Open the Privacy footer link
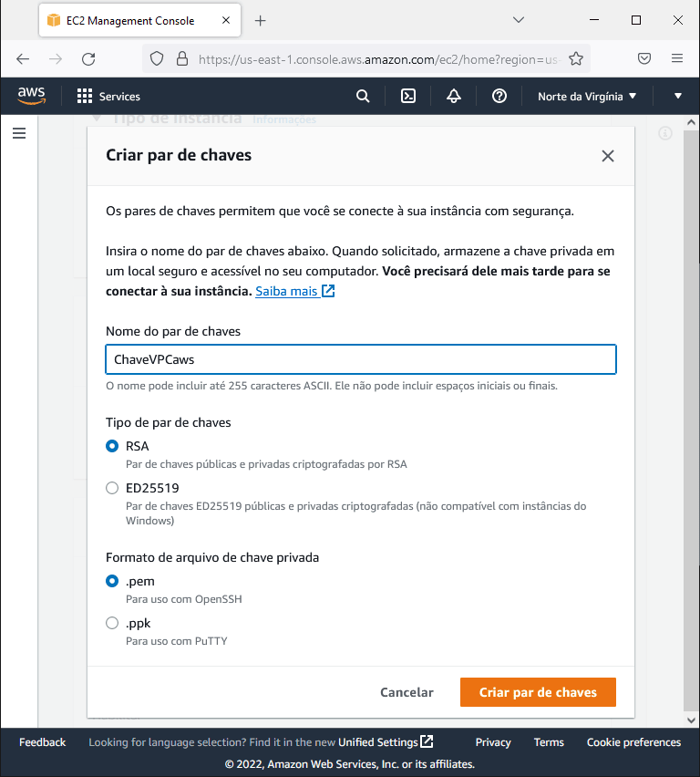Image resolution: width=700 pixels, height=777 pixels. (x=493, y=742)
